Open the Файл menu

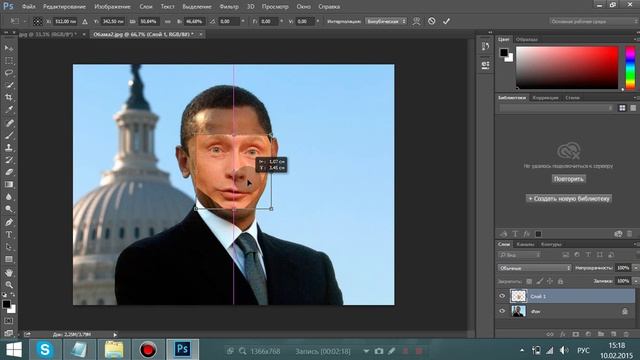(29, 7)
